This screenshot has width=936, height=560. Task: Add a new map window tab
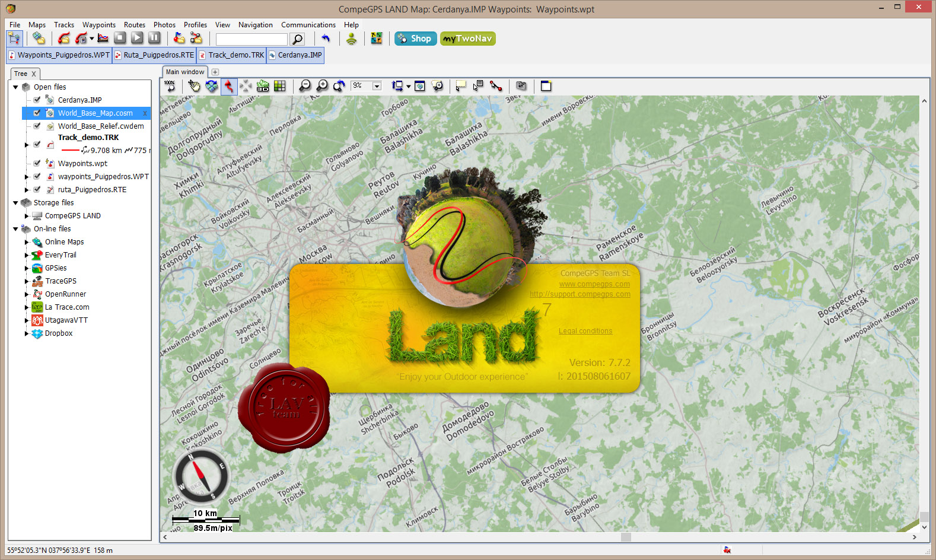[215, 72]
